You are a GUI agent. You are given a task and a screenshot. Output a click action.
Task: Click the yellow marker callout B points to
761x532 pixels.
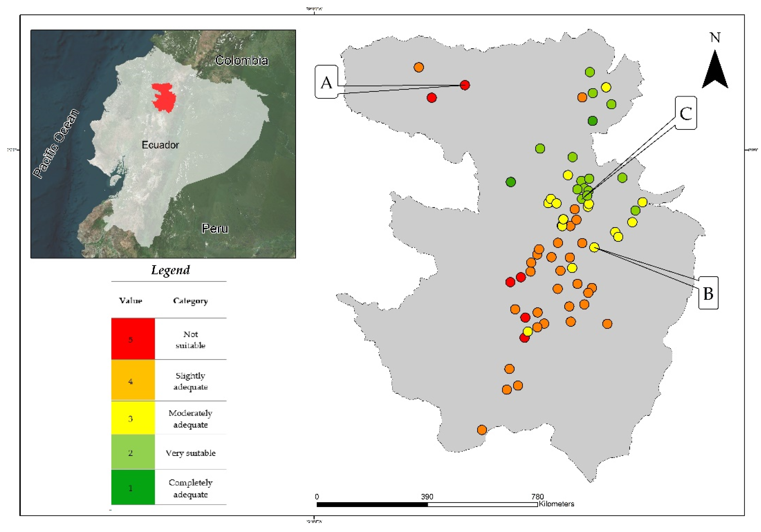coord(594,247)
